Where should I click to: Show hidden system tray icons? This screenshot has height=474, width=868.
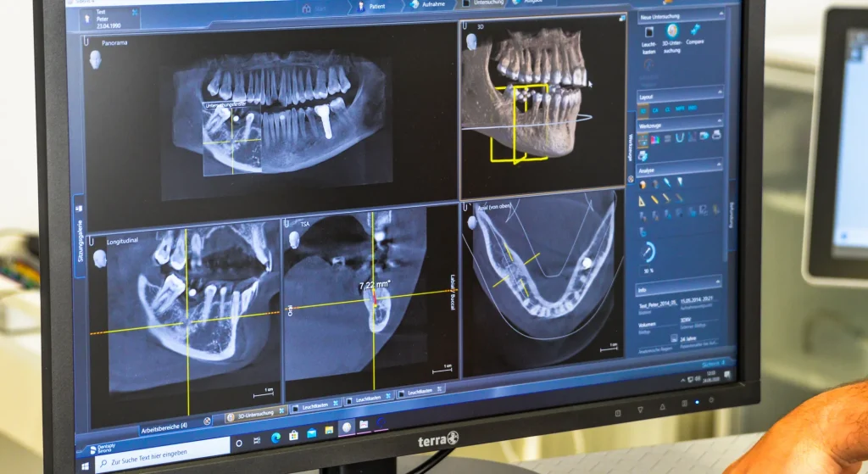coord(683,381)
